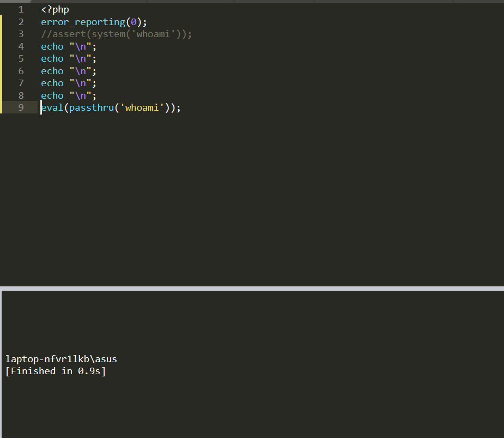504x438 pixels.
Task: Click the error_reporting function name on line 2
Action: 82,22
